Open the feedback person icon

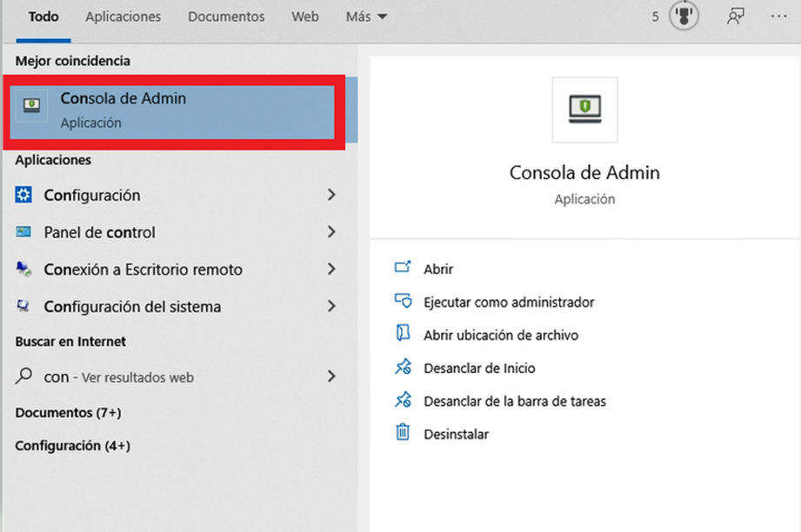(735, 17)
